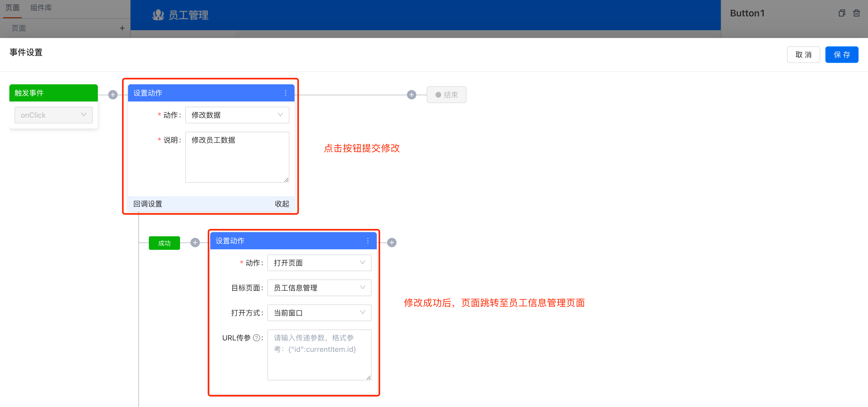Image resolution: width=868 pixels, height=407 pixels.
Task: Click the copy icon next to Button1
Action: point(842,13)
